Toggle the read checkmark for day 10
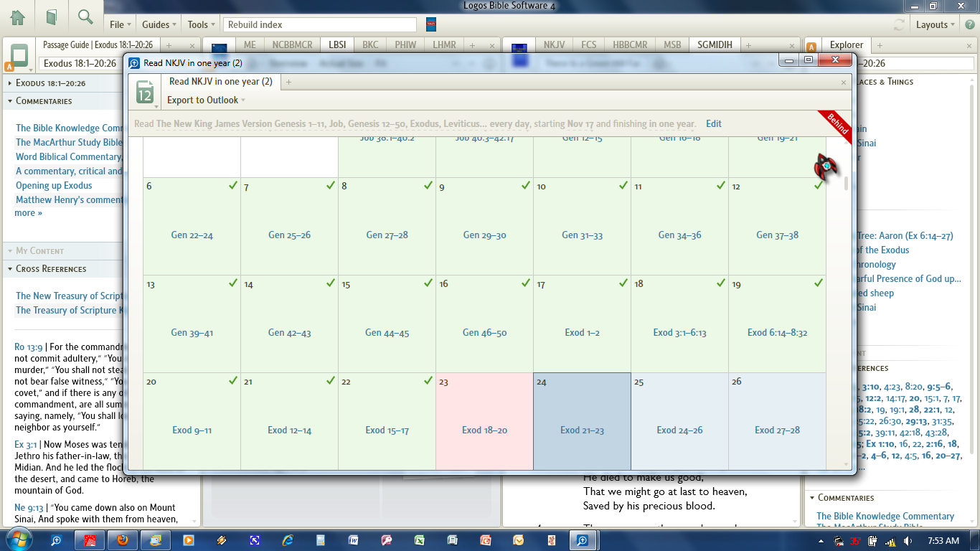The width and height of the screenshot is (980, 551). tap(623, 186)
